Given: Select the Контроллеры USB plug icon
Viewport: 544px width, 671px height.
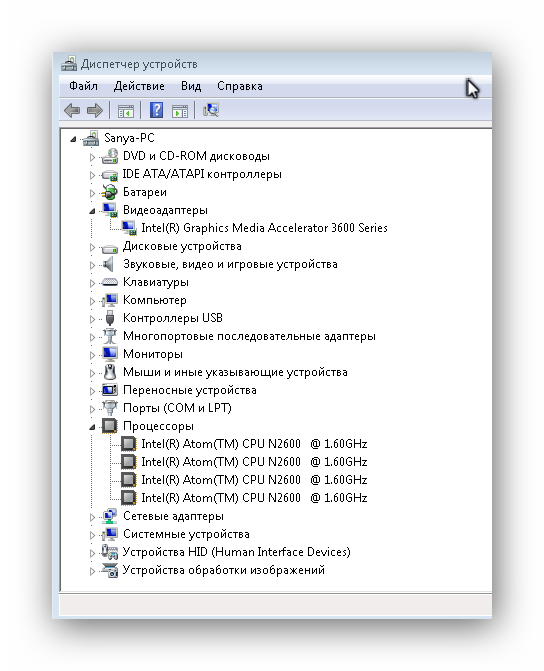Looking at the screenshot, I should click(x=110, y=318).
